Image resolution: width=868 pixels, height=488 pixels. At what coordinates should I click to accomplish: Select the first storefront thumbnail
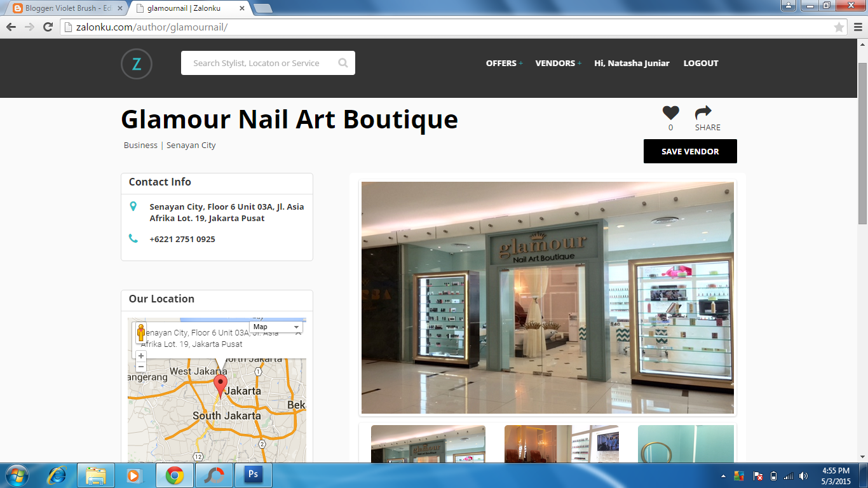[x=428, y=444]
